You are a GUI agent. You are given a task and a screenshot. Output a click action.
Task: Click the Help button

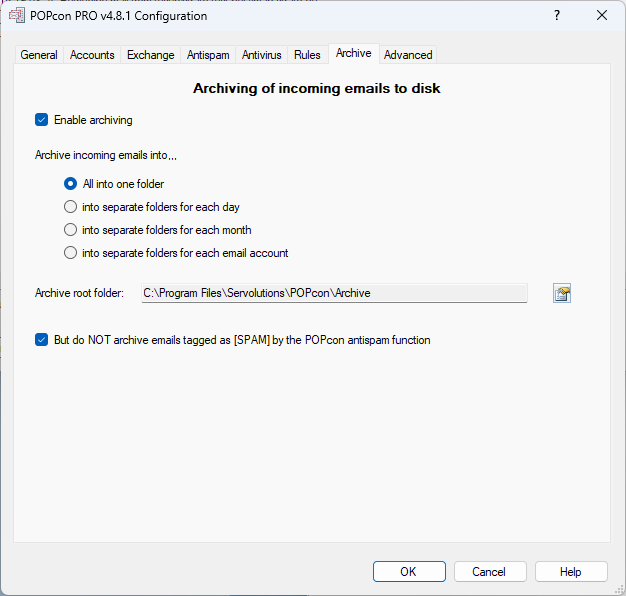[x=571, y=572]
